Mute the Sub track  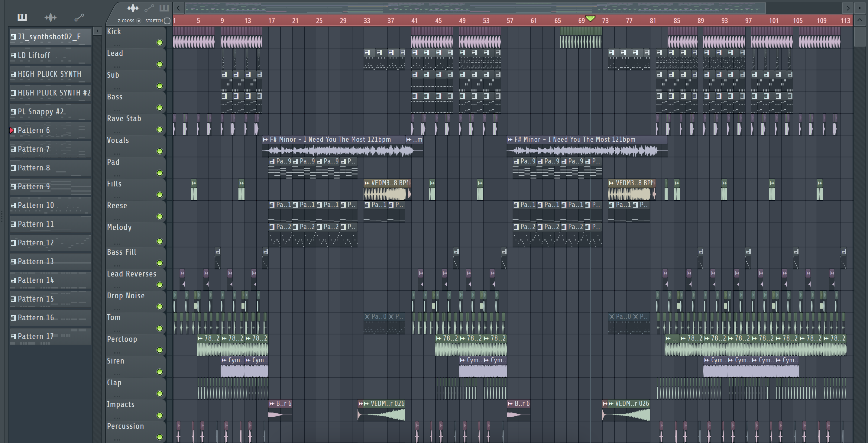[x=160, y=86]
